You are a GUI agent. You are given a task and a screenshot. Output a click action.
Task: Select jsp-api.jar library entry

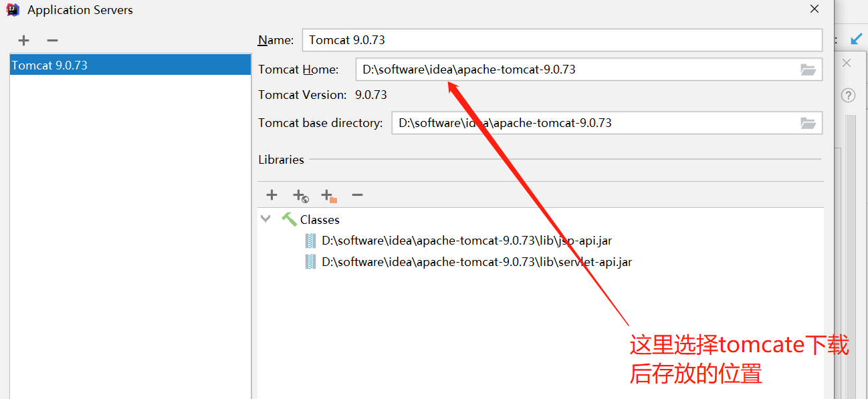coord(467,241)
